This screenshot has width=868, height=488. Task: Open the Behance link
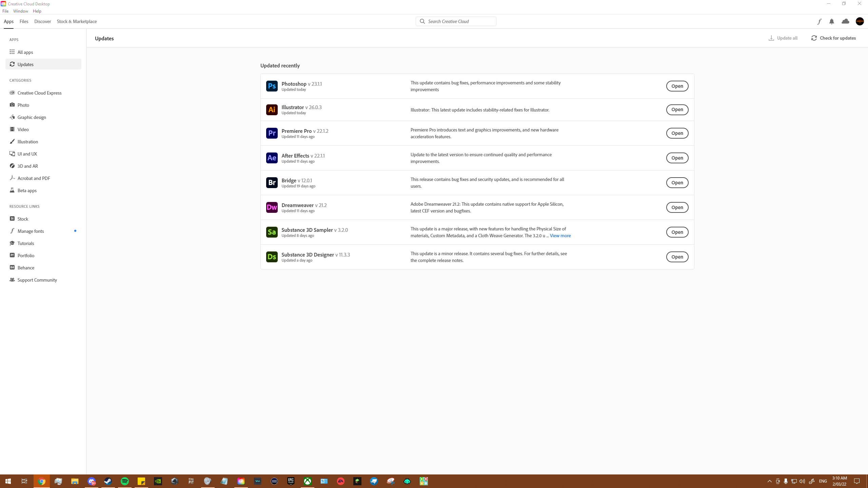43,267
